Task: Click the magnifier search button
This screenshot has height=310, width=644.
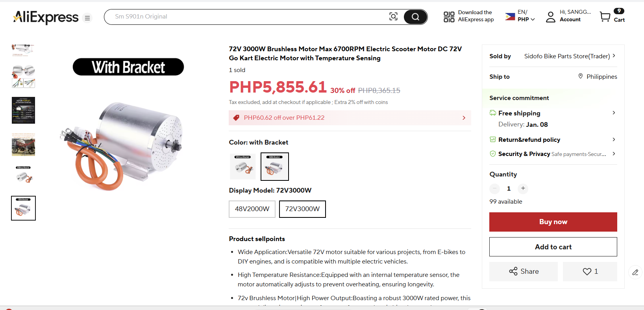Action: pos(415,17)
